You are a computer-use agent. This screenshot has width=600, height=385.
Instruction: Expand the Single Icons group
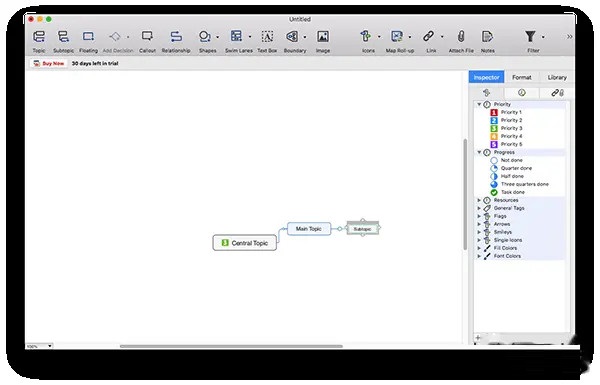click(479, 240)
